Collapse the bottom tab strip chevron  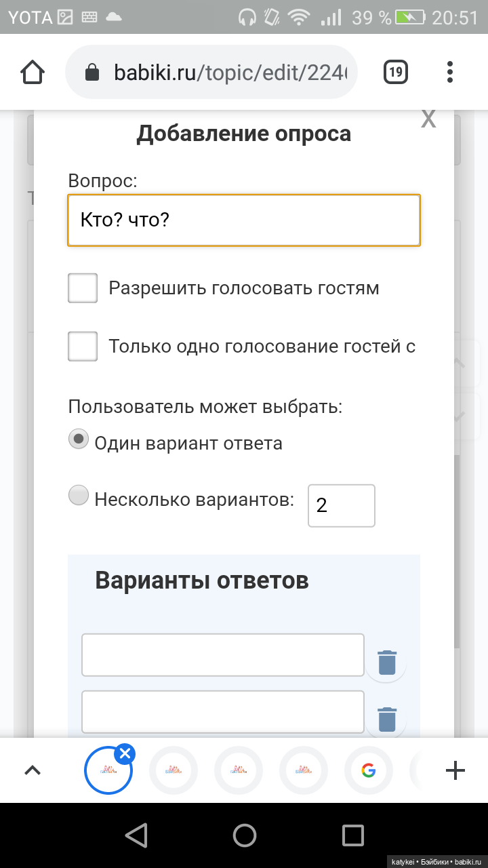33,770
